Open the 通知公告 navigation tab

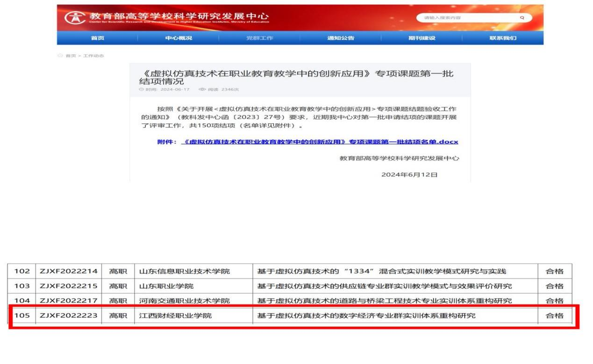(341, 38)
